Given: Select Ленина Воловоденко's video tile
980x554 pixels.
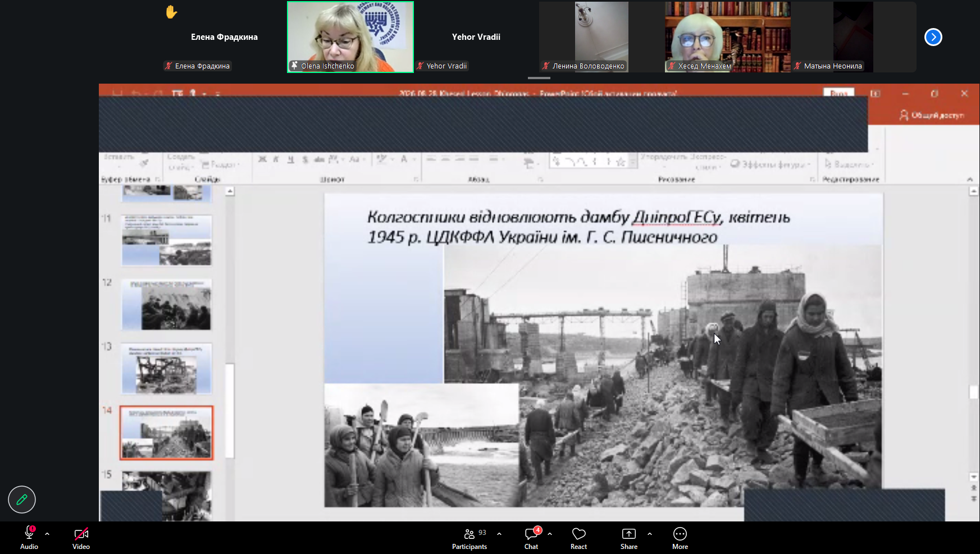Looking at the screenshot, I should pos(601,37).
